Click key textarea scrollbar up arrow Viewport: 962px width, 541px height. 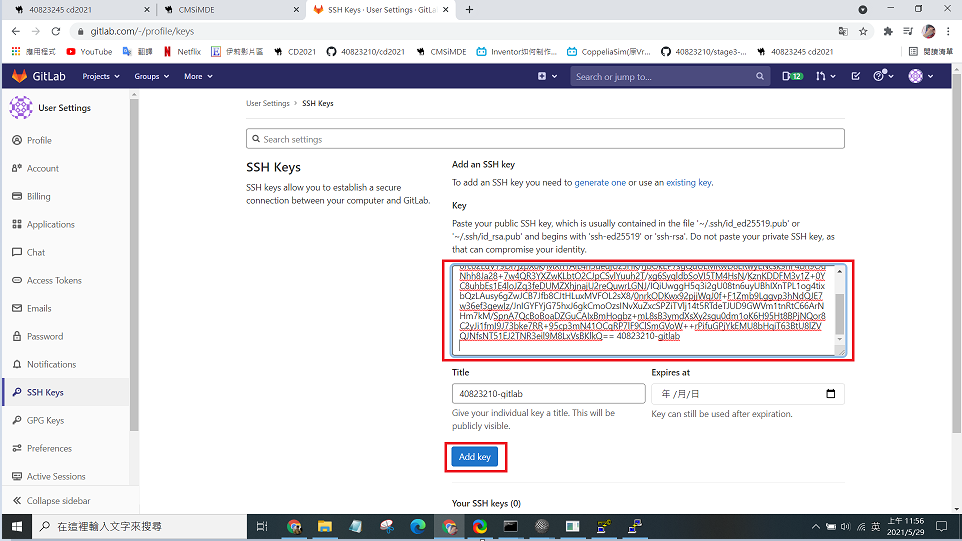[x=840, y=271]
